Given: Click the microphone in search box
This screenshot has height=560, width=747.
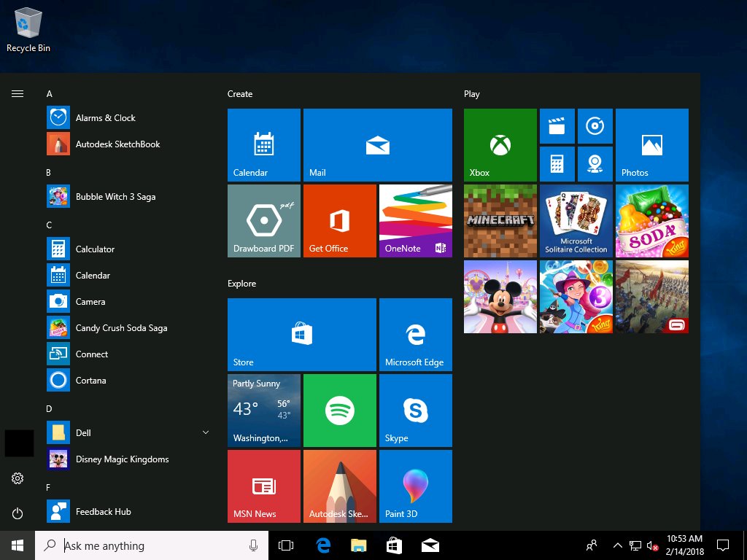Looking at the screenshot, I should 253,545.
